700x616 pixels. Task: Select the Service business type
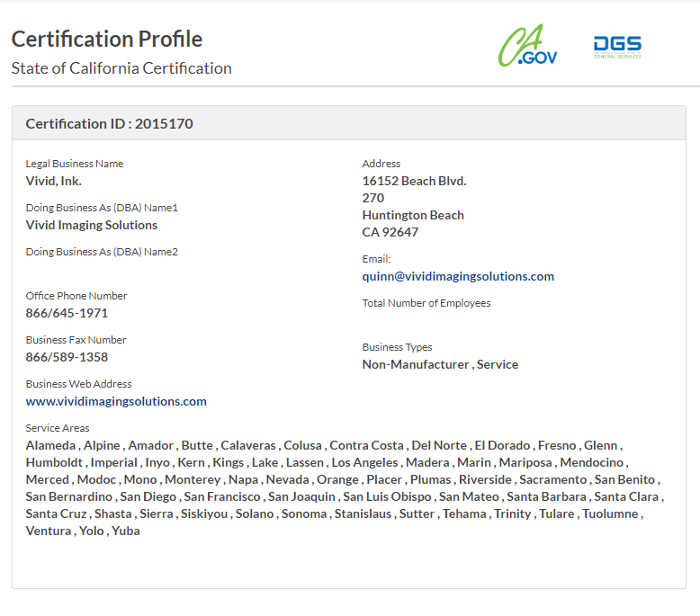click(x=498, y=364)
